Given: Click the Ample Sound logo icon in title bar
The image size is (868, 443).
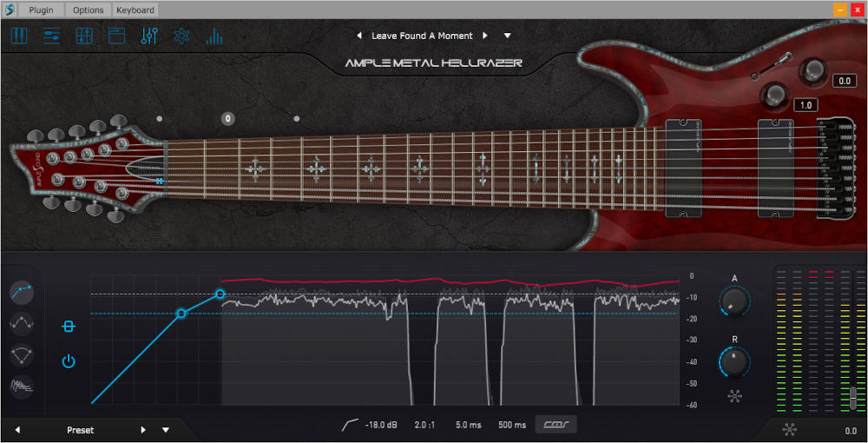Looking at the screenshot, I should [9, 10].
